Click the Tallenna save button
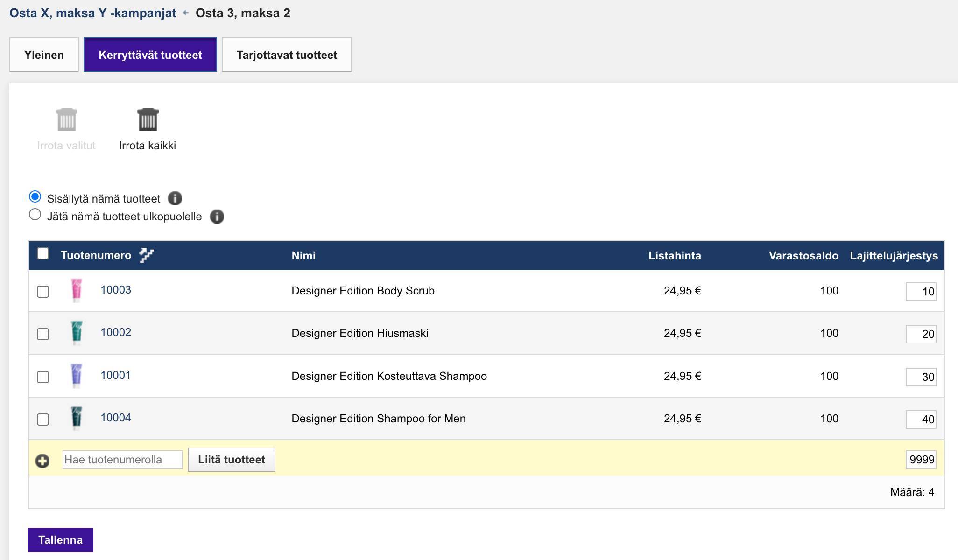The width and height of the screenshot is (958, 560). (61, 540)
